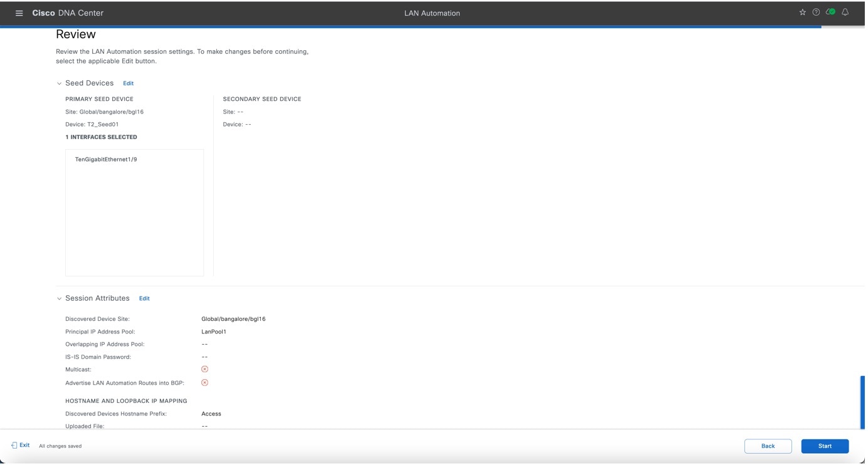
Task: Click the green cloud status icon
Action: tap(830, 12)
